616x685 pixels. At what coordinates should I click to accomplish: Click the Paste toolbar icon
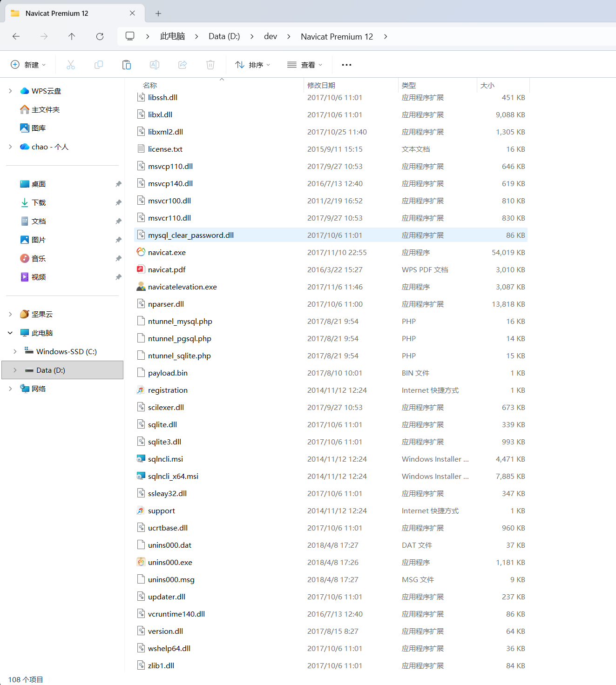(127, 65)
